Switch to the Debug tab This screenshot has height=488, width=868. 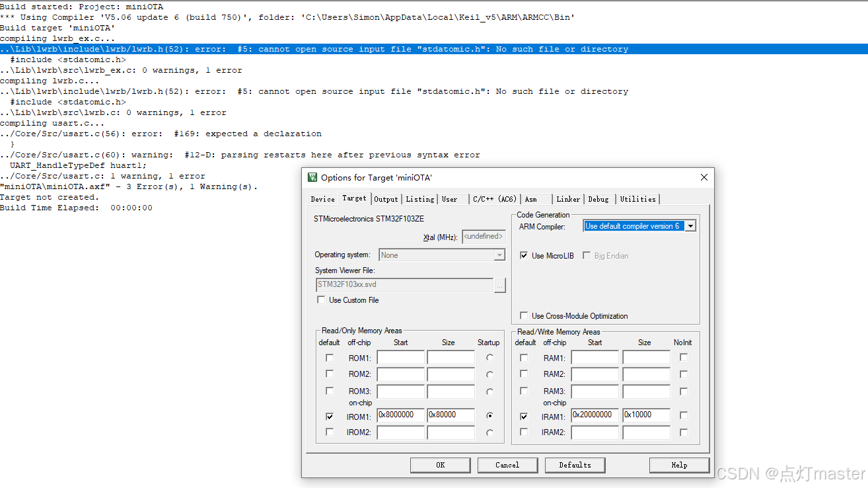coord(598,199)
